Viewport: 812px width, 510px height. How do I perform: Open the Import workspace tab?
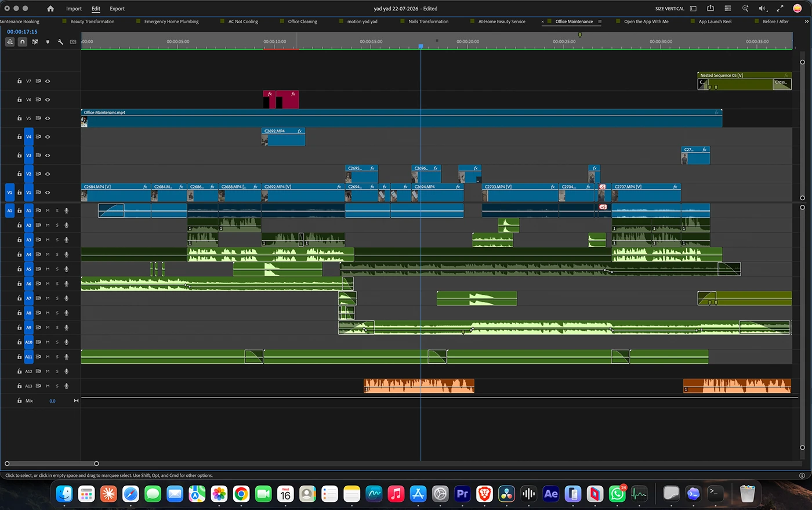click(x=74, y=9)
